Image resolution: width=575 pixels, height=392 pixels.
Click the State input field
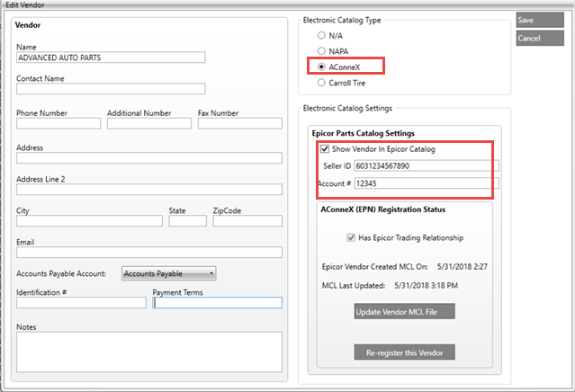click(188, 221)
